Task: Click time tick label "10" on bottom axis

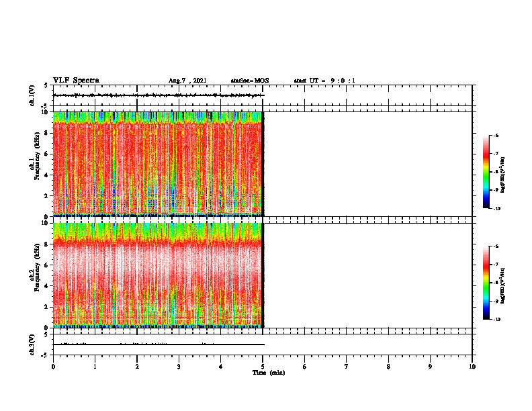Action: [472, 367]
